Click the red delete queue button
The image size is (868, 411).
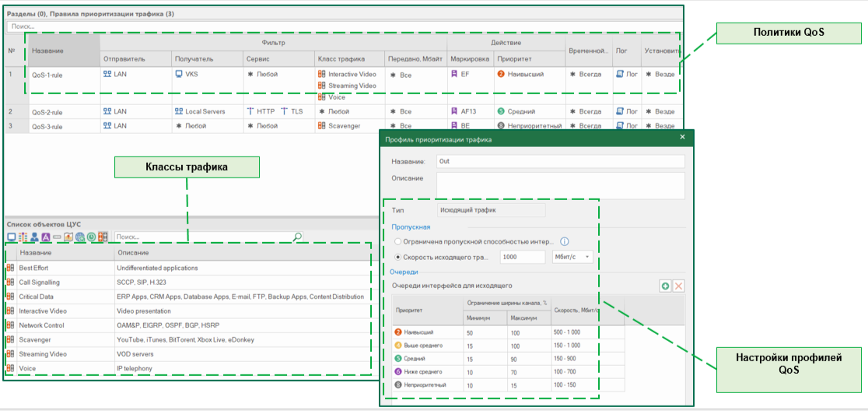(678, 286)
